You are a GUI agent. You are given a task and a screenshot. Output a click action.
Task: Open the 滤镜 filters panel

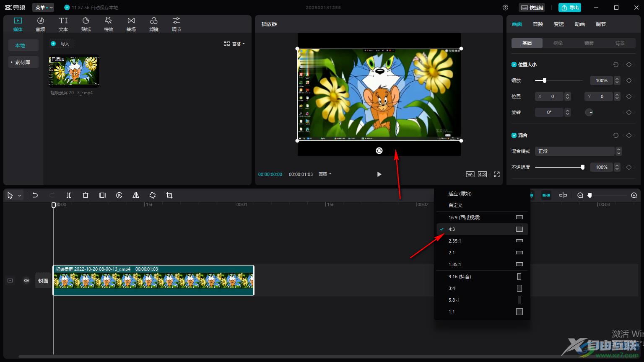pyautogui.click(x=154, y=24)
